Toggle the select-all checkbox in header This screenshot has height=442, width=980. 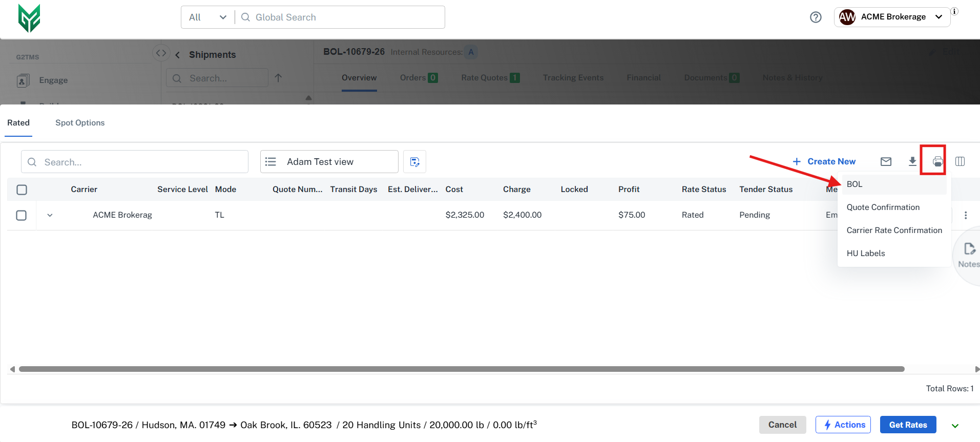point(22,190)
